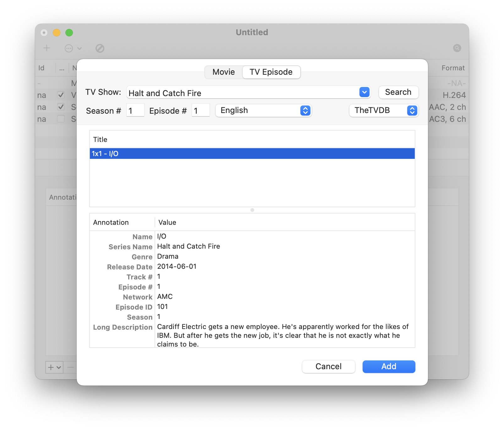
Task: Select the AAC, 2 ch format cell
Action: point(447,107)
